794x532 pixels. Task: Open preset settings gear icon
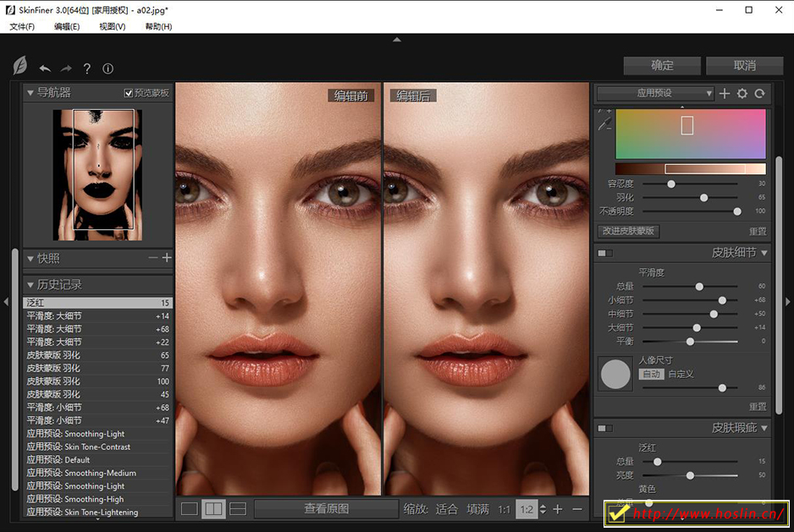tap(742, 94)
